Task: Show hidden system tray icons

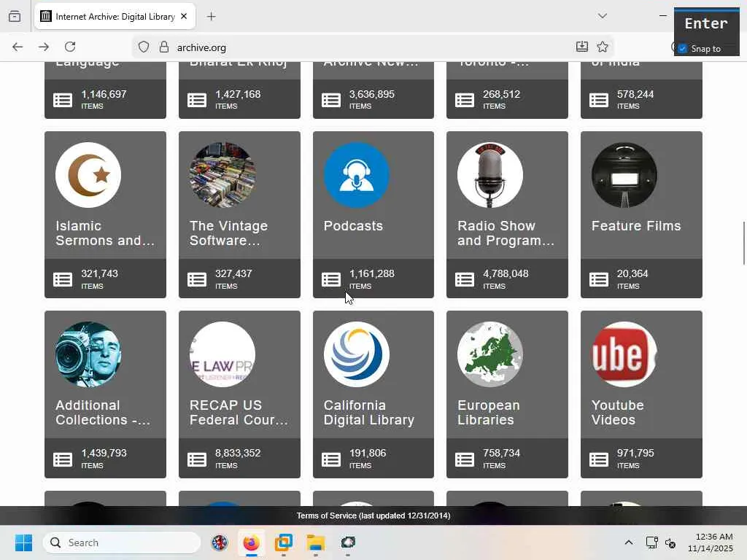Action: pyautogui.click(x=628, y=542)
